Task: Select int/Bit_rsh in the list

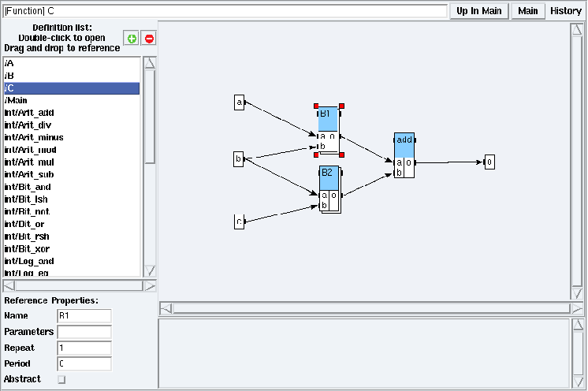Action: 72,236
